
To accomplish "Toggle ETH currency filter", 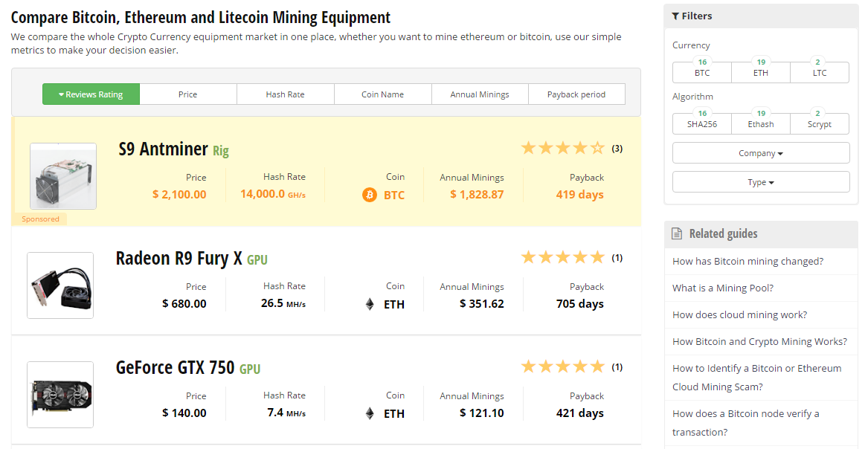I will click(x=761, y=72).
